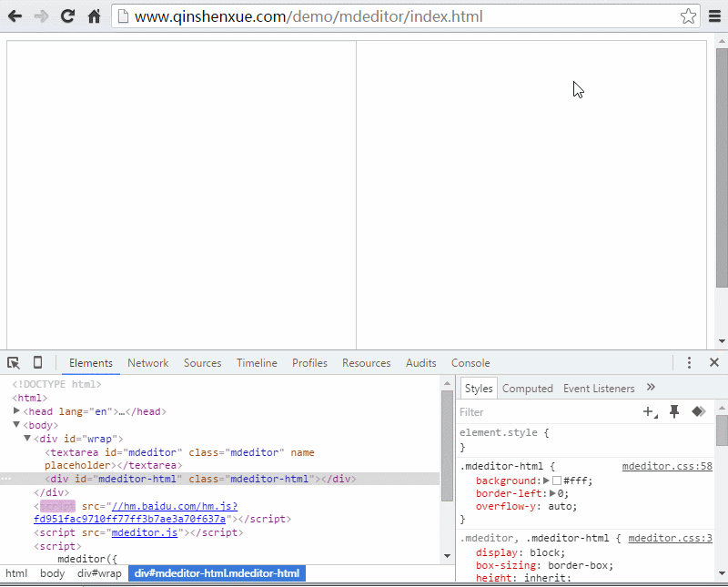Open DevTools three-dot customize menu
Image resolution: width=728 pixels, height=587 pixels.
(689, 362)
